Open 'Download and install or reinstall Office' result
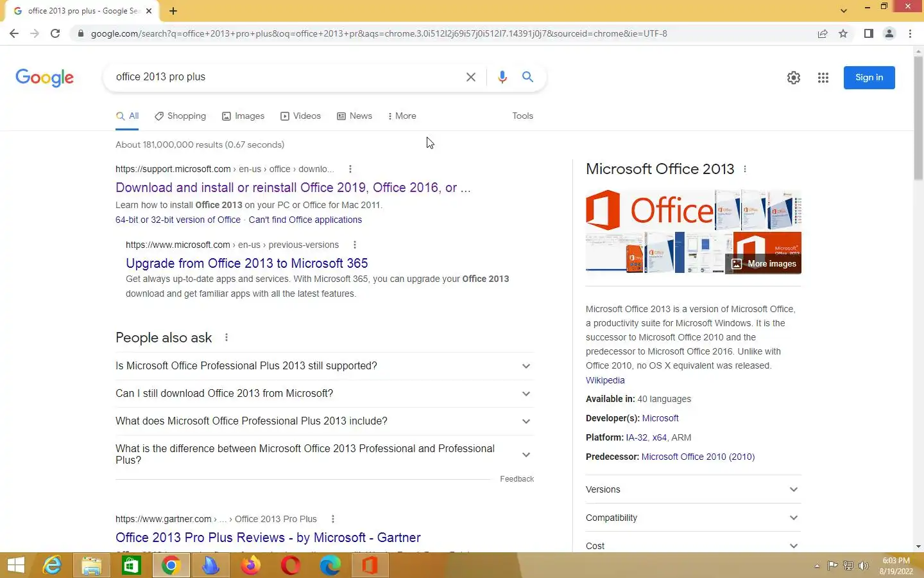The width and height of the screenshot is (924, 578). pos(293,188)
